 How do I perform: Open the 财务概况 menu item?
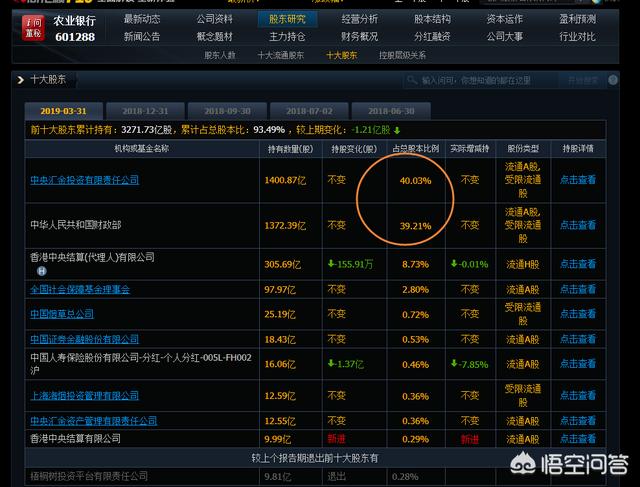tap(360, 37)
